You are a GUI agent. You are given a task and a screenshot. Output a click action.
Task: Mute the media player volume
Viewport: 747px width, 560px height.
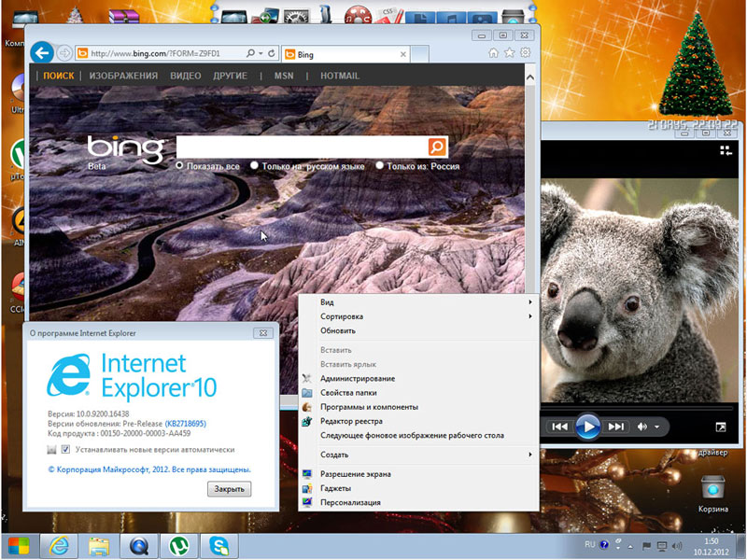pyautogui.click(x=642, y=427)
